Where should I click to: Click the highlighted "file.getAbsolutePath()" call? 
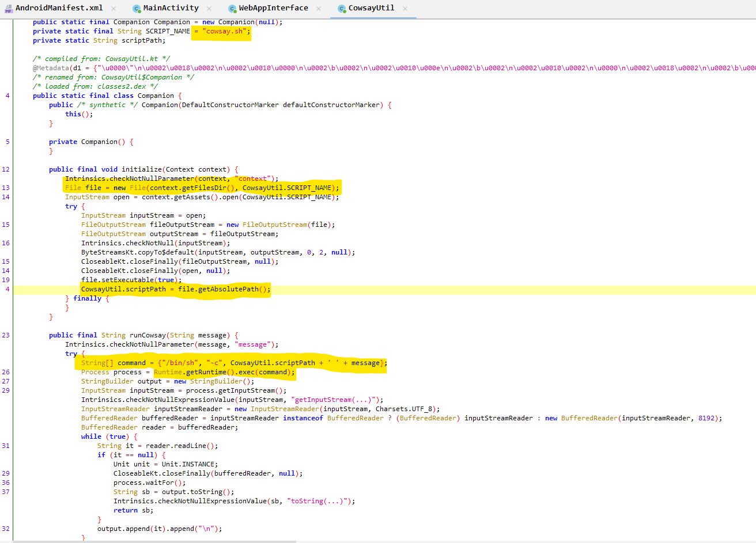(222, 289)
